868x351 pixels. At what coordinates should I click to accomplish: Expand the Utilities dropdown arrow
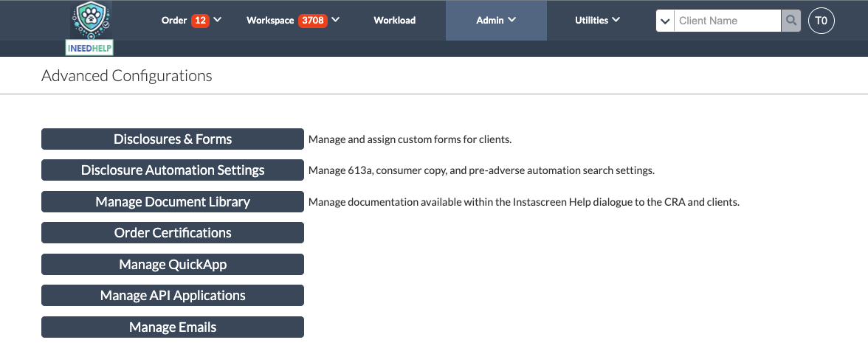click(x=616, y=20)
